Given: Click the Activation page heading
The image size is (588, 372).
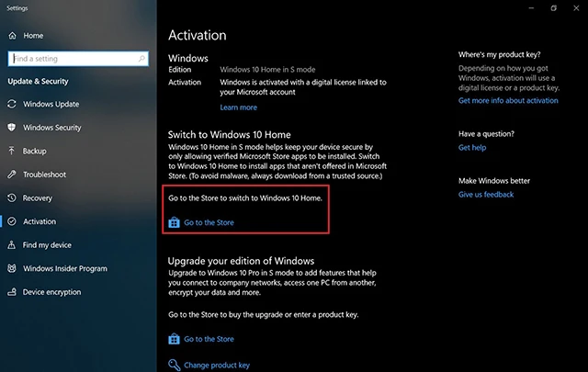Looking at the screenshot, I should tap(198, 35).
